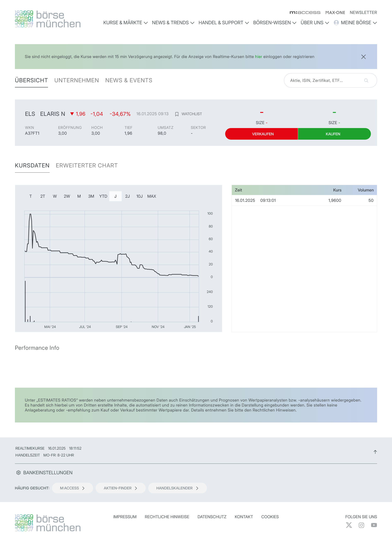Select the YTD chart period
Image resolution: width=392 pixels, height=541 pixels.
coord(103,196)
